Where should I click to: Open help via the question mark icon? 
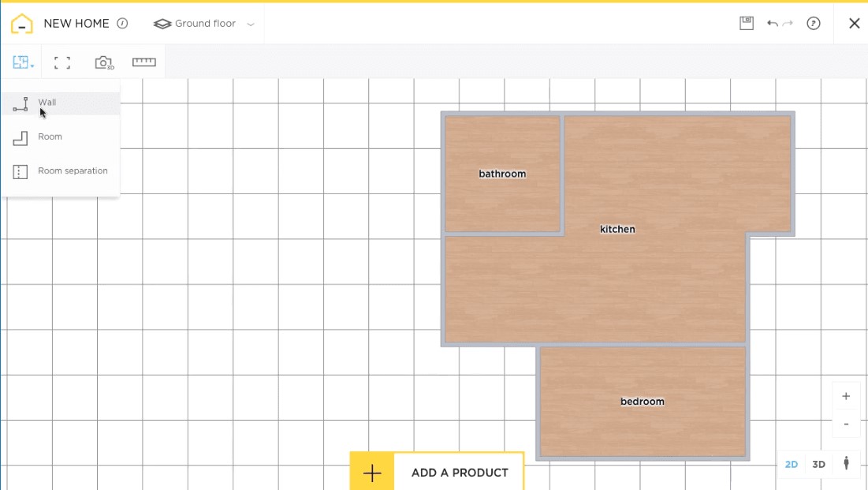[x=814, y=23]
